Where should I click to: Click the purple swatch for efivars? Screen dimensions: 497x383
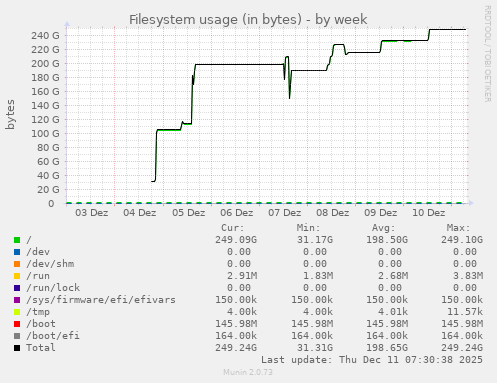pos(17,300)
